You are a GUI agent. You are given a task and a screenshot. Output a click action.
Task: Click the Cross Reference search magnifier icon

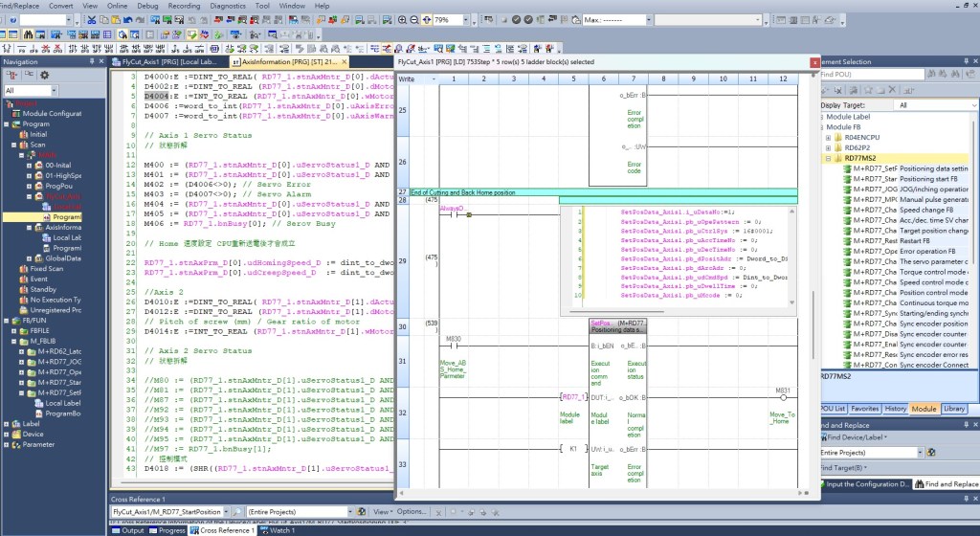[237, 512]
